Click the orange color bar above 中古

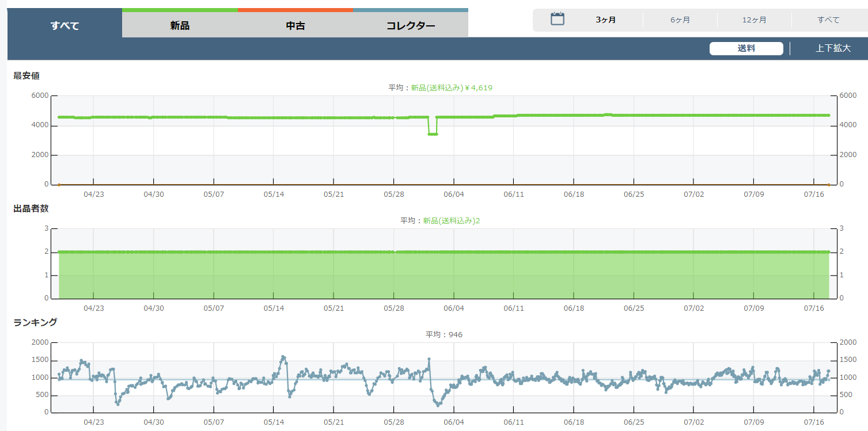point(295,10)
